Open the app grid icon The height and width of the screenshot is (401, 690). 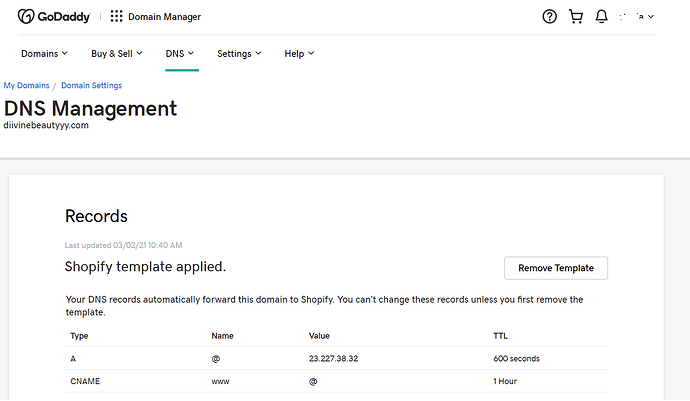pos(117,16)
